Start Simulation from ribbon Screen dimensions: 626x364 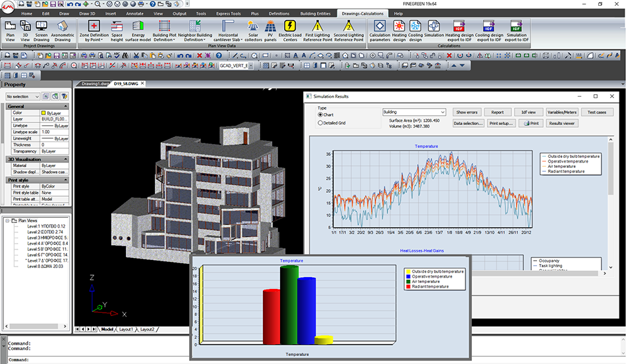tap(434, 31)
